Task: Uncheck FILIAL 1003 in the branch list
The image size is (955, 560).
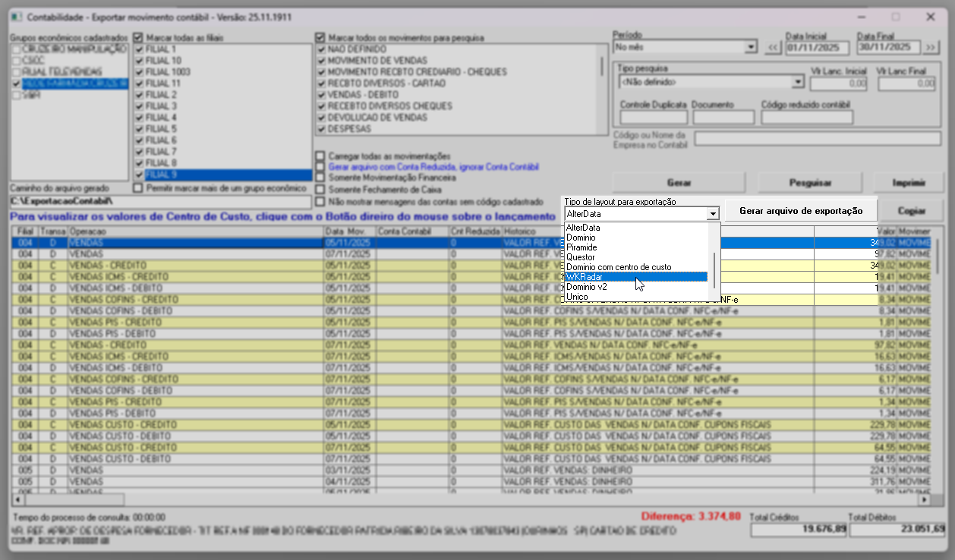Action: pos(138,71)
